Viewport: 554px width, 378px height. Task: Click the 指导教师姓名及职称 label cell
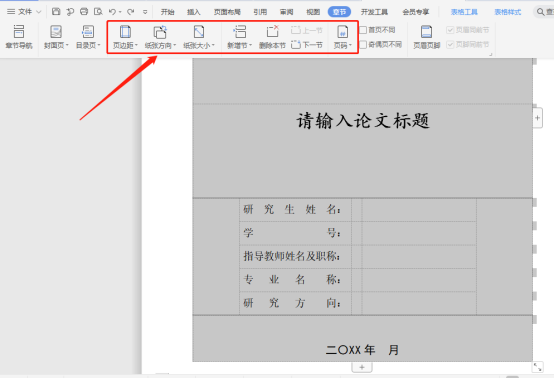[x=295, y=256]
